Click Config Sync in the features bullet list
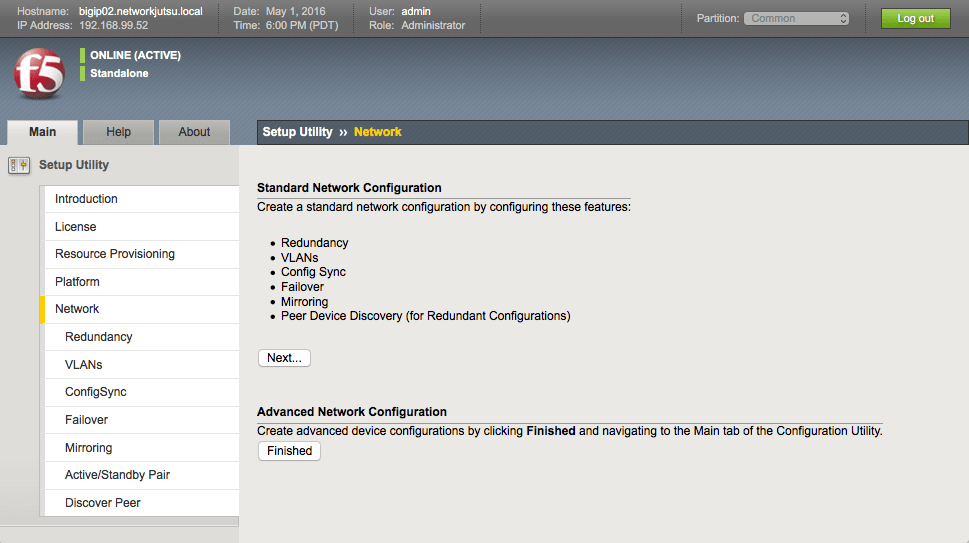Screen dimensions: 969x543 tap(313, 272)
